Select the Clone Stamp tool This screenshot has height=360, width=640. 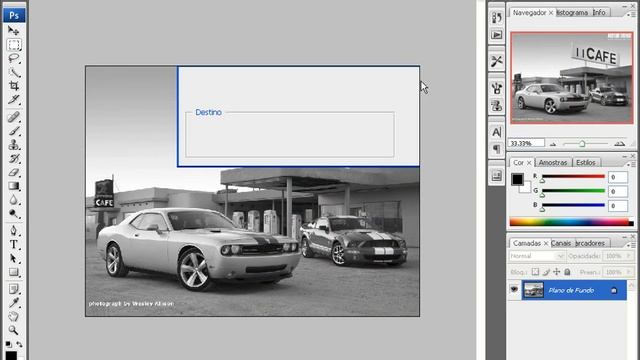point(13,145)
